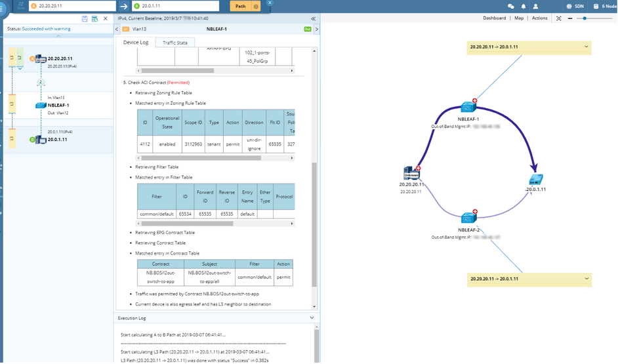Viewport: 618px width, 364px height.
Task: Click the Path button
Action: click(240, 7)
